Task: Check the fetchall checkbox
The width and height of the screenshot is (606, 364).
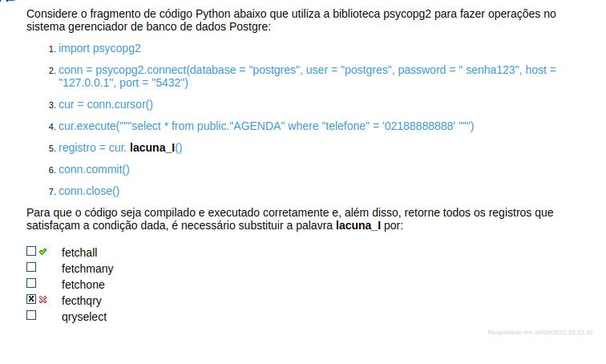Action: [x=31, y=251]
